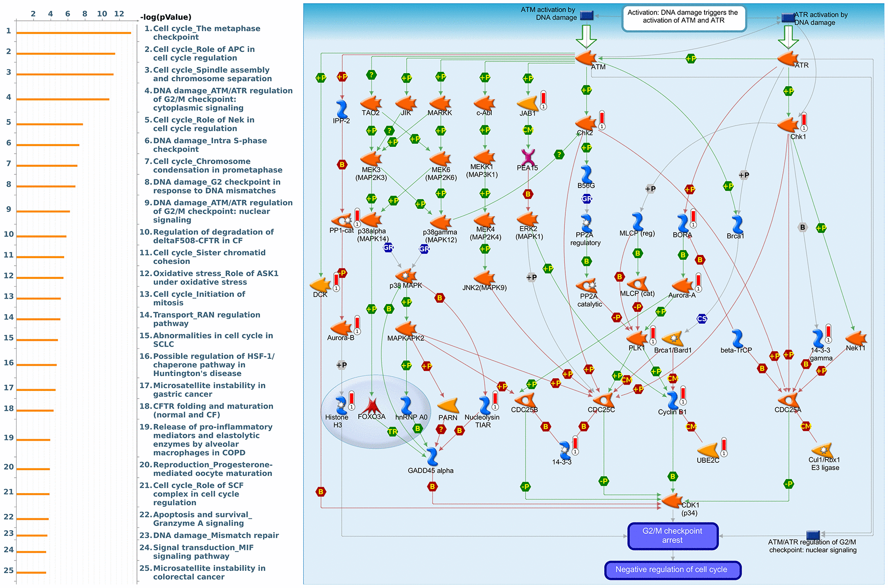The height and width of the screenshot is (588, 888).
Task: Click the hnRNP A0 protein icon
Action: (x=406, y=405)
